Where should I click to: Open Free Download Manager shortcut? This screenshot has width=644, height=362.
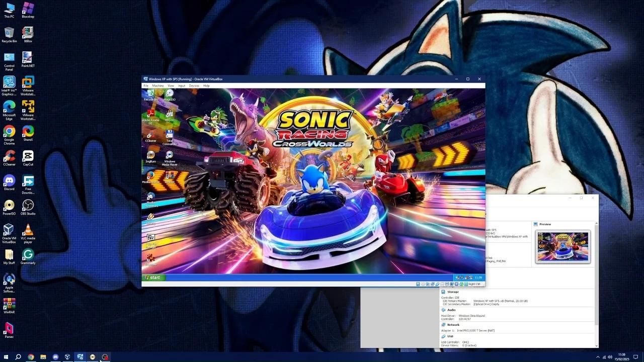tap(28, 185)
